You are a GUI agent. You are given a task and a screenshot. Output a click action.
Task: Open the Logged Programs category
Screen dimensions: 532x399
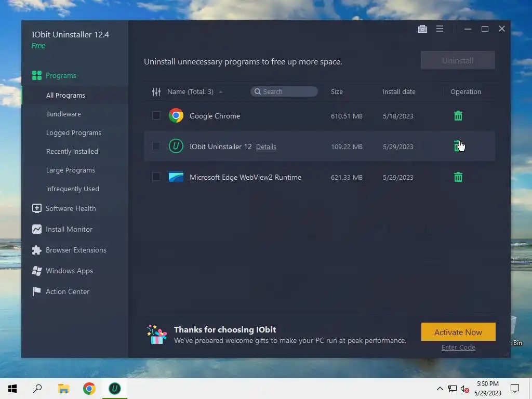(x=74, y=132)
